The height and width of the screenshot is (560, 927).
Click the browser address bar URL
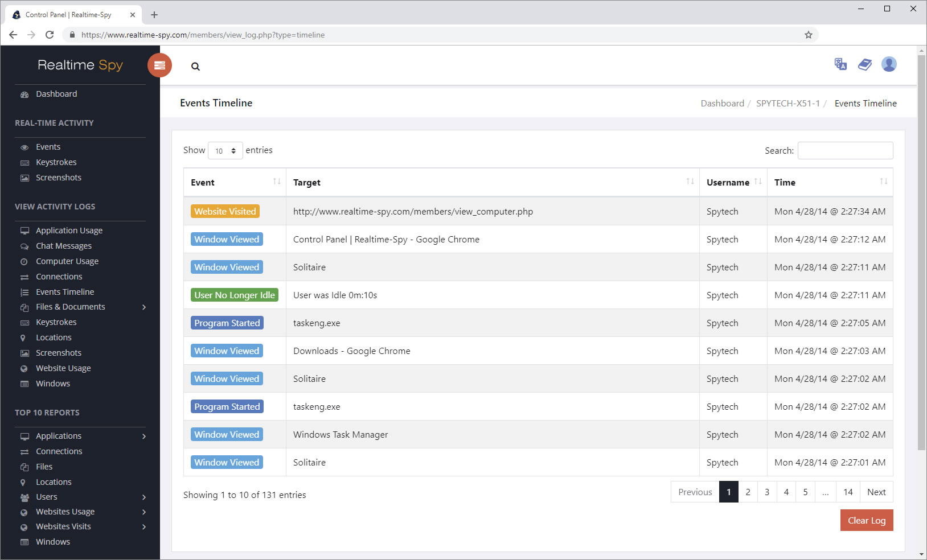pos(203,35)
